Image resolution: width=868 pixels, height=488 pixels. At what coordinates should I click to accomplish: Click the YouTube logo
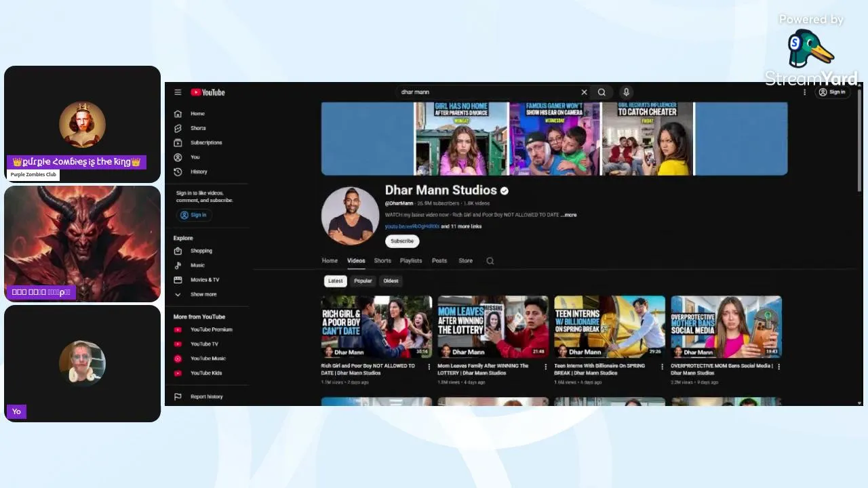[x=208, y=92]
